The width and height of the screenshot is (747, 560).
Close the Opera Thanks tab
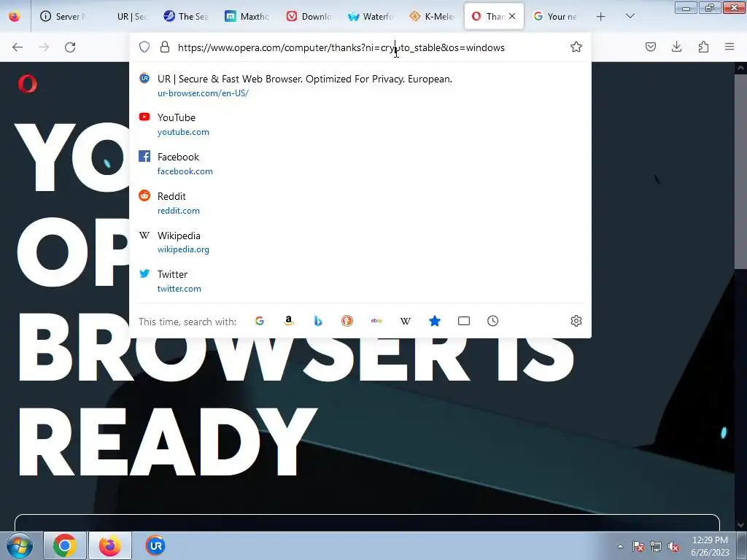[512, 16]
